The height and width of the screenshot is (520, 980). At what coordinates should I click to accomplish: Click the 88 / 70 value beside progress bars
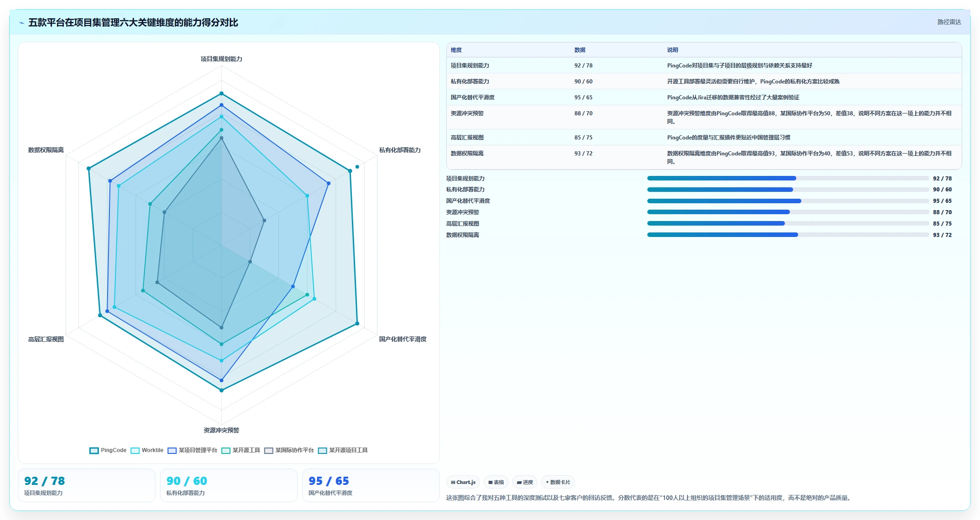click(942, 212)
